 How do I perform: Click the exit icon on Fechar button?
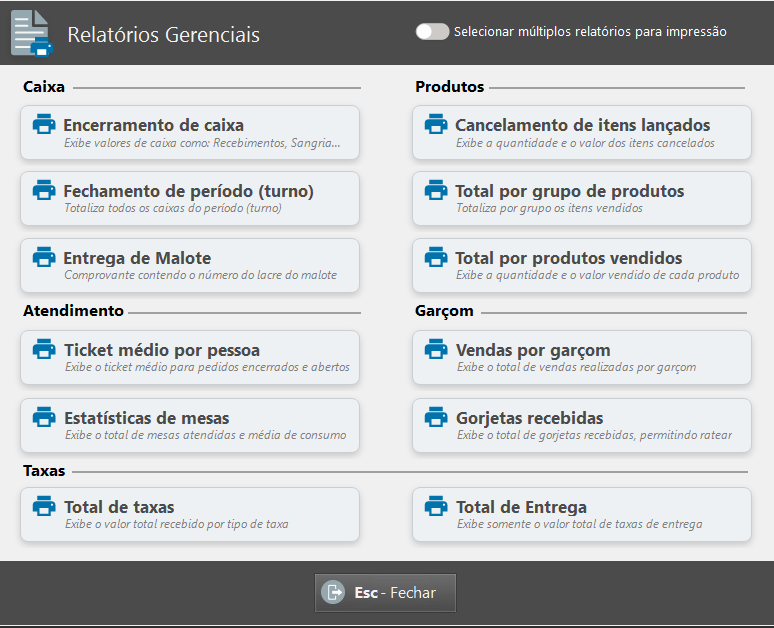point(333,593)
